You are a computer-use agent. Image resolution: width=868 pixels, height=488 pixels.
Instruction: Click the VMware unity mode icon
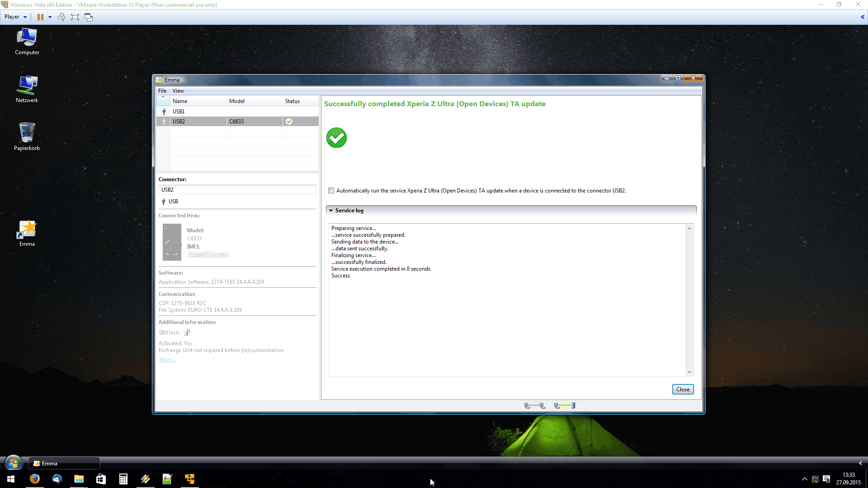point(89,17)
